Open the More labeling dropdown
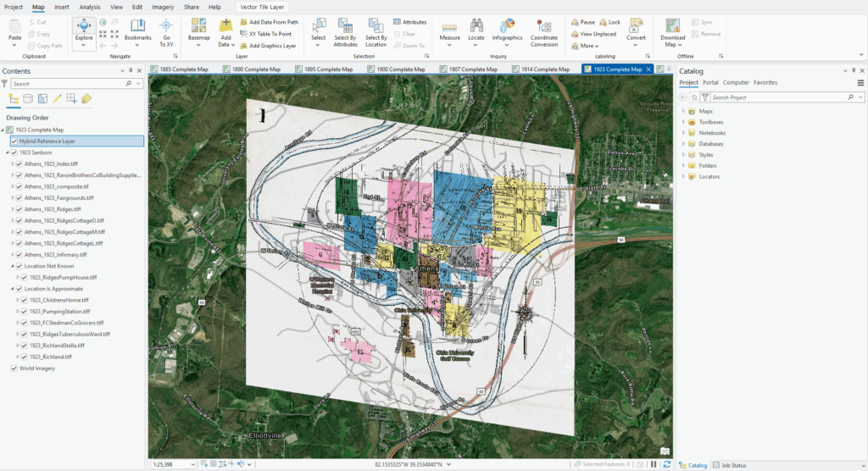 [585, 46]
